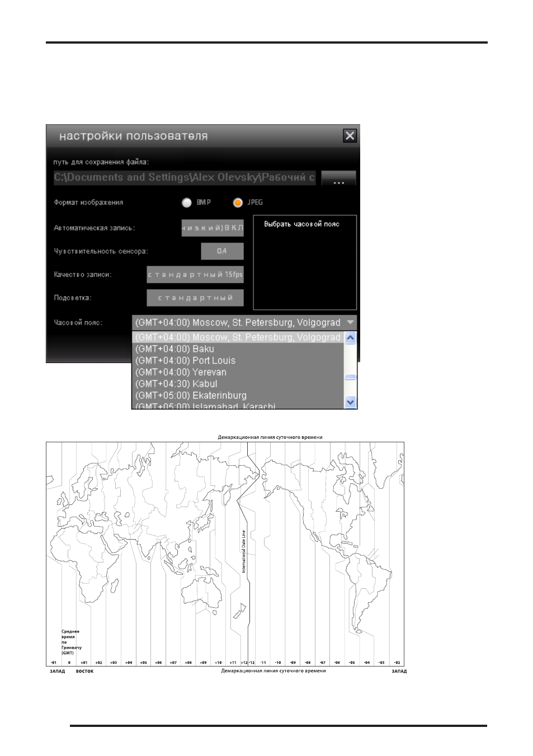
Task: Click the sensor sensitivity 04 value
Action: pyautogui.click(x=222, y=251)
